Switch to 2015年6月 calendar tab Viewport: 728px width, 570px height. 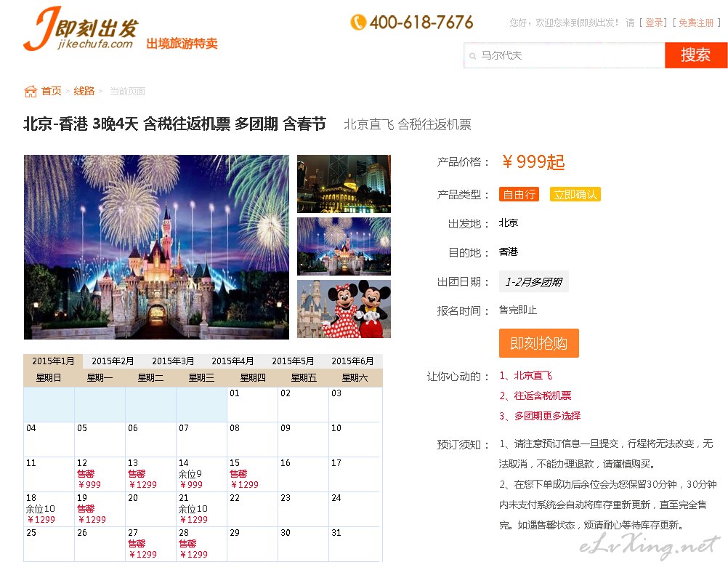tap(352, 361)
